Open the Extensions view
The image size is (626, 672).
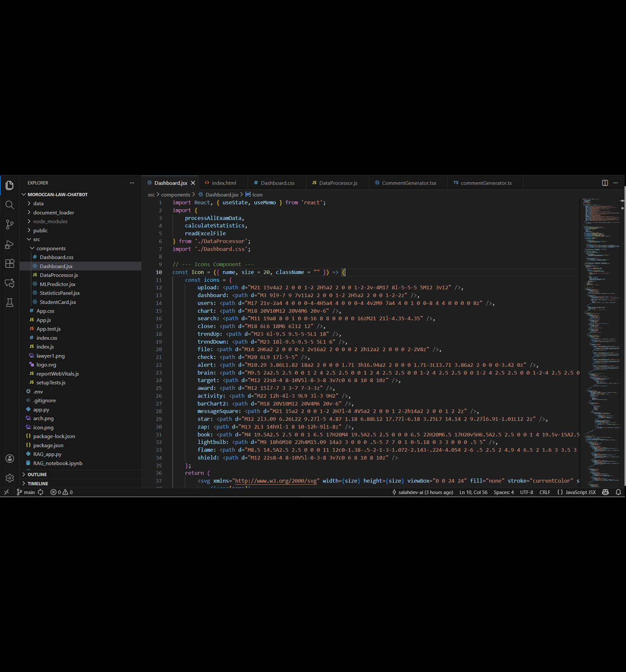[10, 264]
